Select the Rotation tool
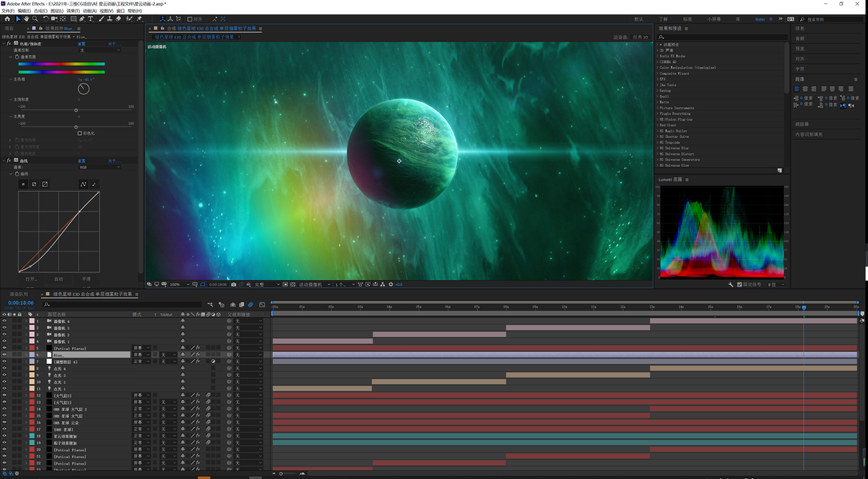 [46, 19]
